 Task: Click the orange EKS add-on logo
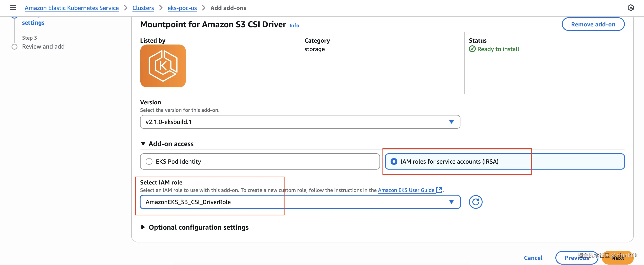[x=163, y=66]
